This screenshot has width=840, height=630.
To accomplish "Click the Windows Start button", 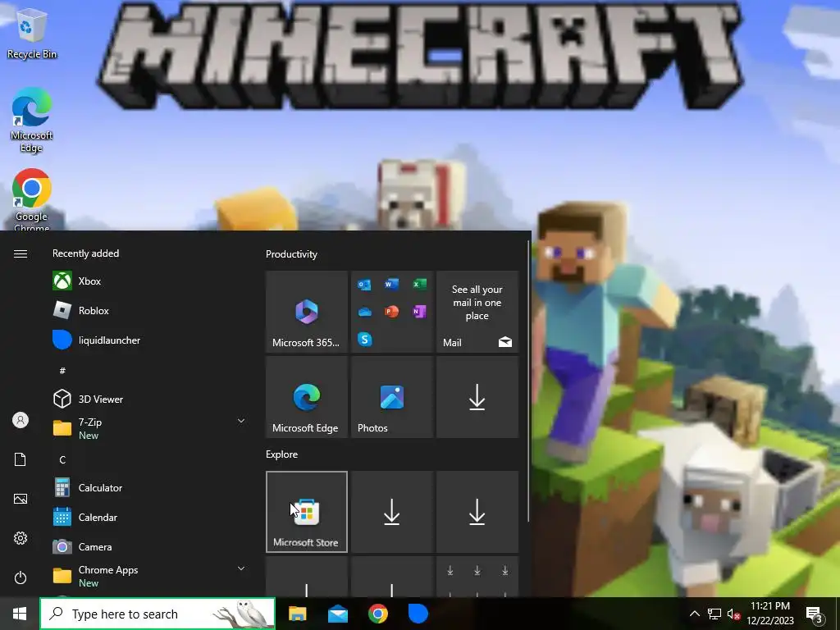I will [20, 614].
